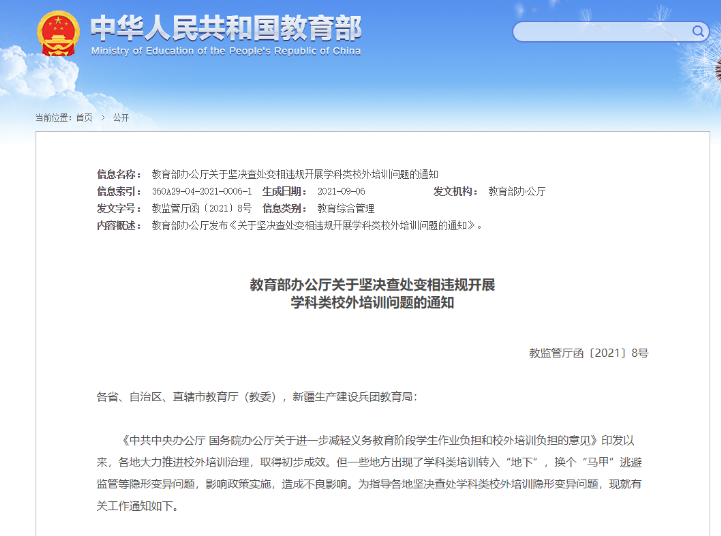This screenshot has width=721, height=536.
Task: Click the 信息类别 value 教育综合管理
Action: click(x=346, y=208)
